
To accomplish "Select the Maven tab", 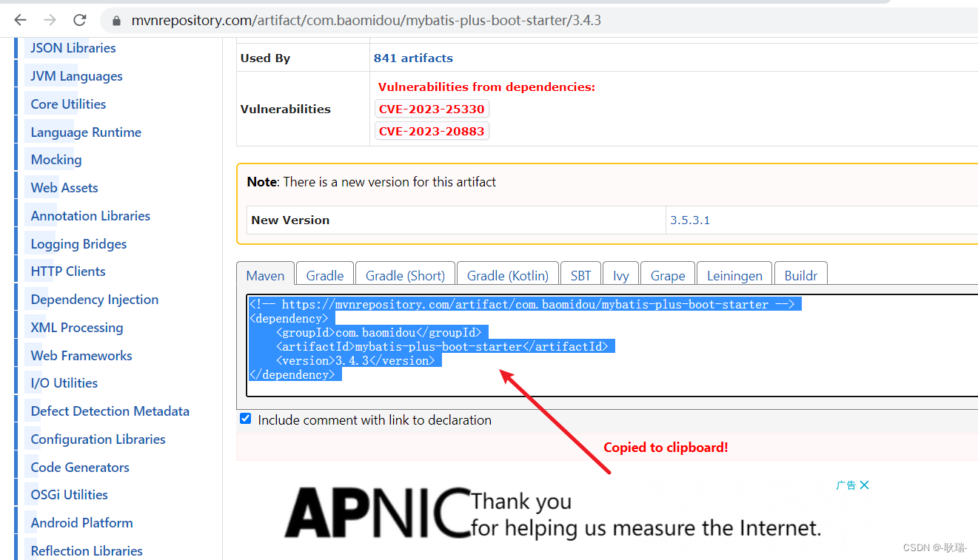I will click(265, 275).
